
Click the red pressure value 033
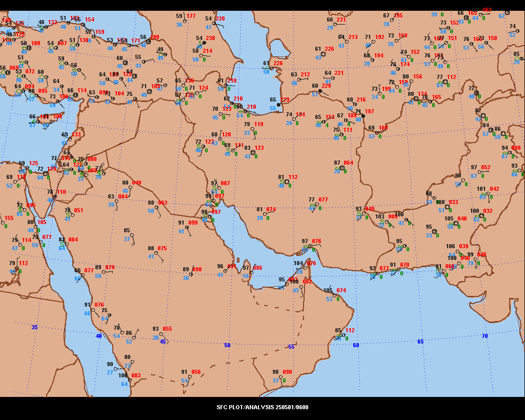[x=453, y=202]
